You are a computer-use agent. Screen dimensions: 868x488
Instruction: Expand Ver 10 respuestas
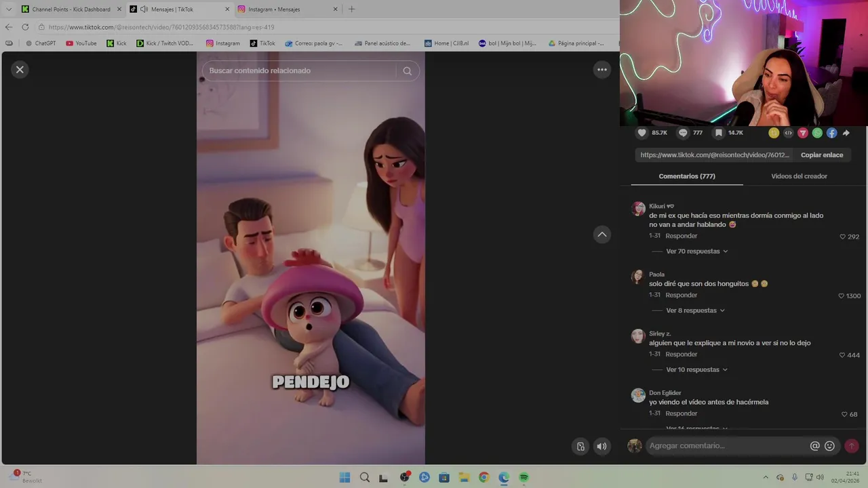pos(696,369)
